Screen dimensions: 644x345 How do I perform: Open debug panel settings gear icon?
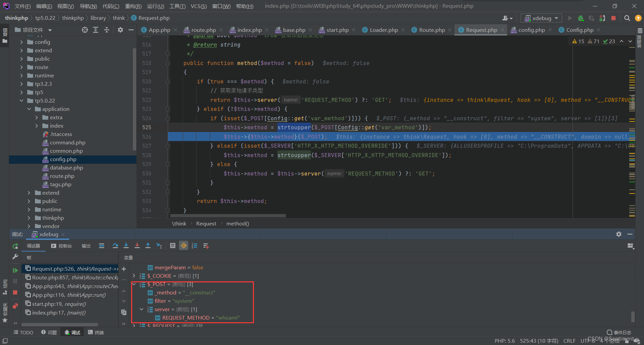[x=619, y=234]
